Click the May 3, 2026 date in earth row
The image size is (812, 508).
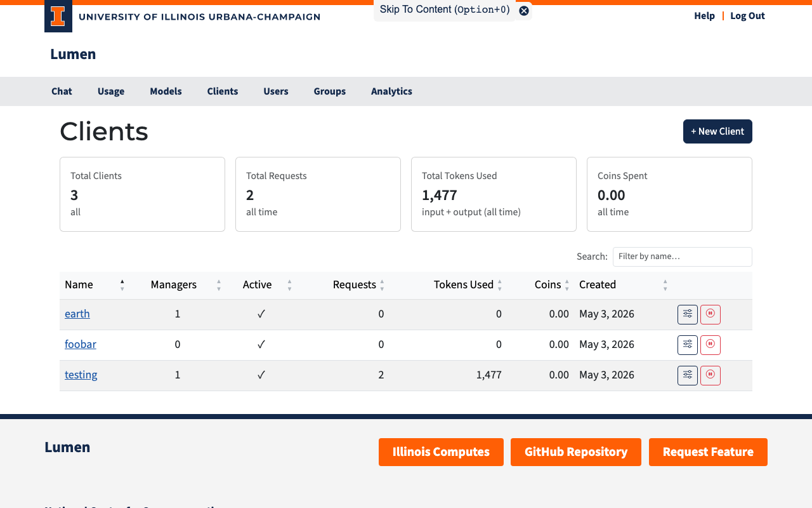tap(606, 314)
